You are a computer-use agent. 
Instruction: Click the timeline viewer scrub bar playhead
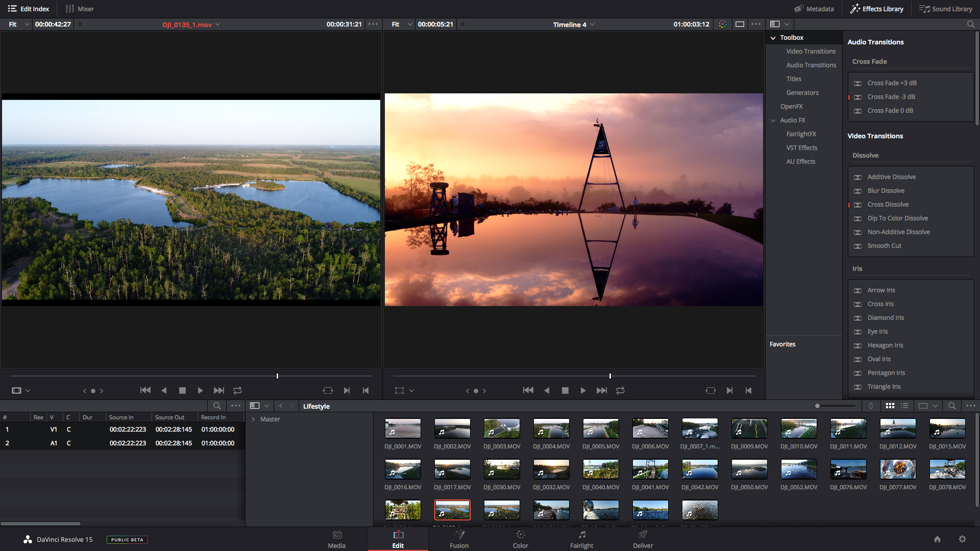[610, 376]
